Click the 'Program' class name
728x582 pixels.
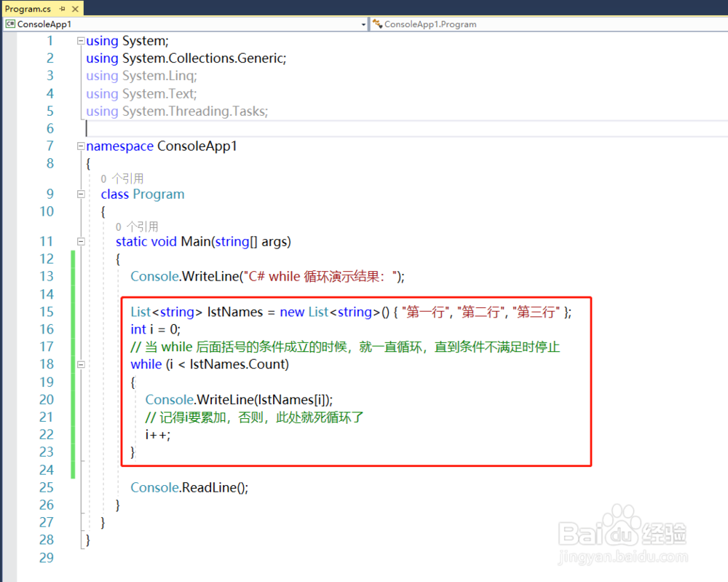pos(159,194)
